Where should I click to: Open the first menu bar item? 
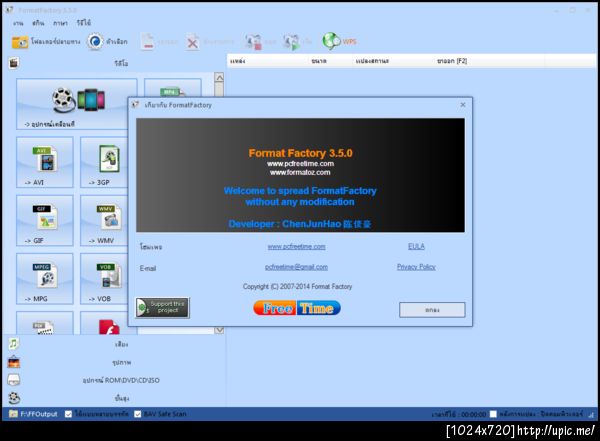(18, 23)
